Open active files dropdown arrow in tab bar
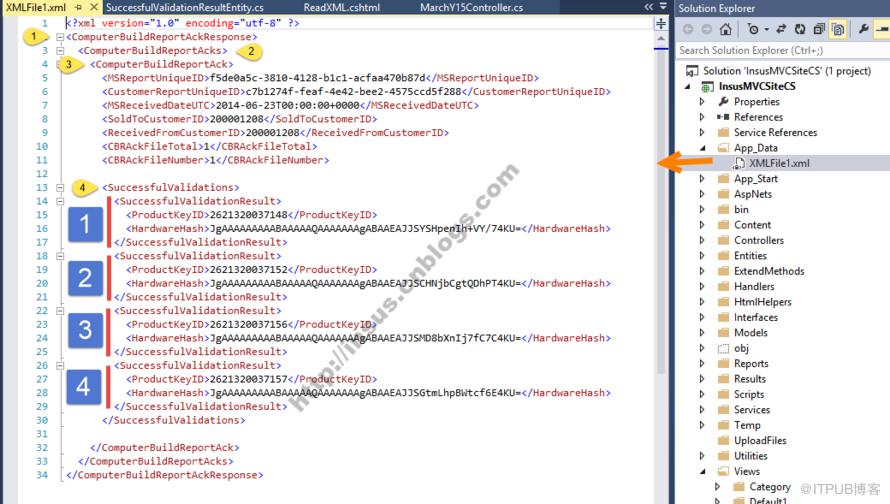 pos(663,7)
